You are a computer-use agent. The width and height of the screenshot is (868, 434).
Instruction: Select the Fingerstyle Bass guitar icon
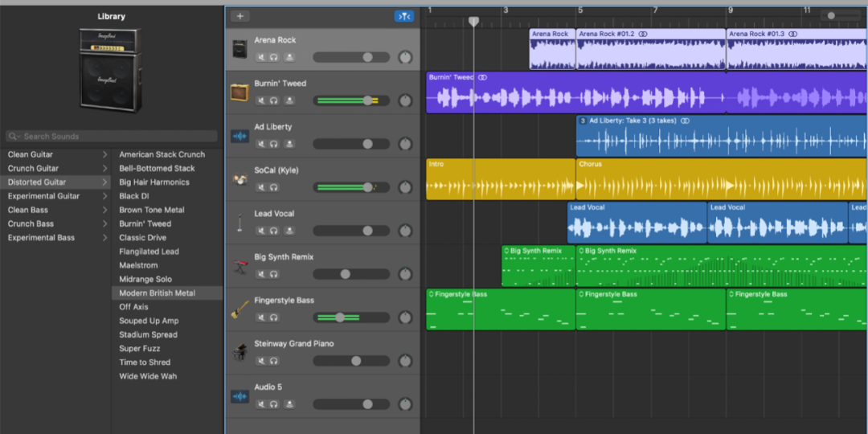pyautogui.click(x=240, y=309)
